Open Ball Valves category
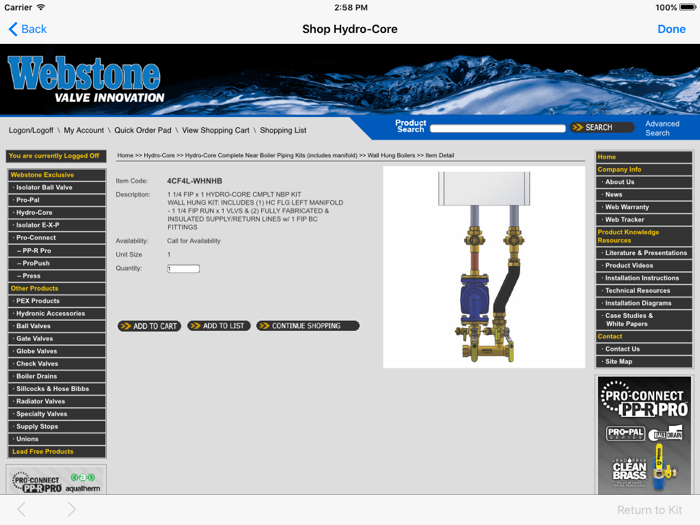The height and width of the screenshot is (525, 700). 57,326
